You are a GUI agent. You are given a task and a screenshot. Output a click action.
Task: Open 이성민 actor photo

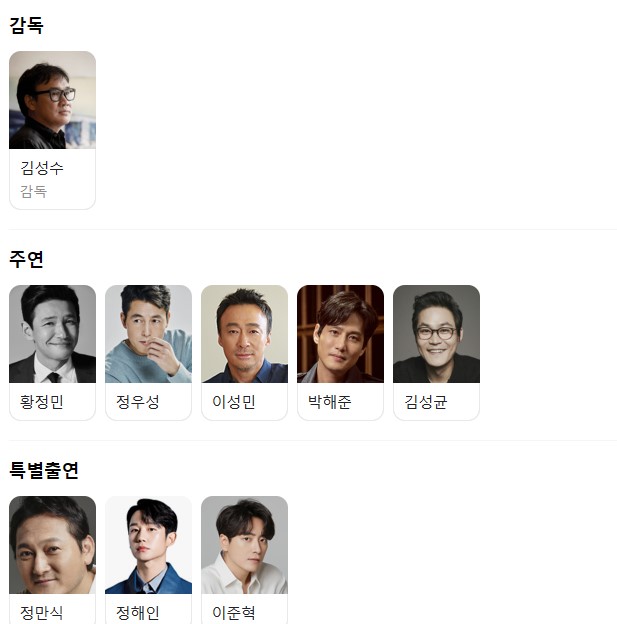coord(244,334)
